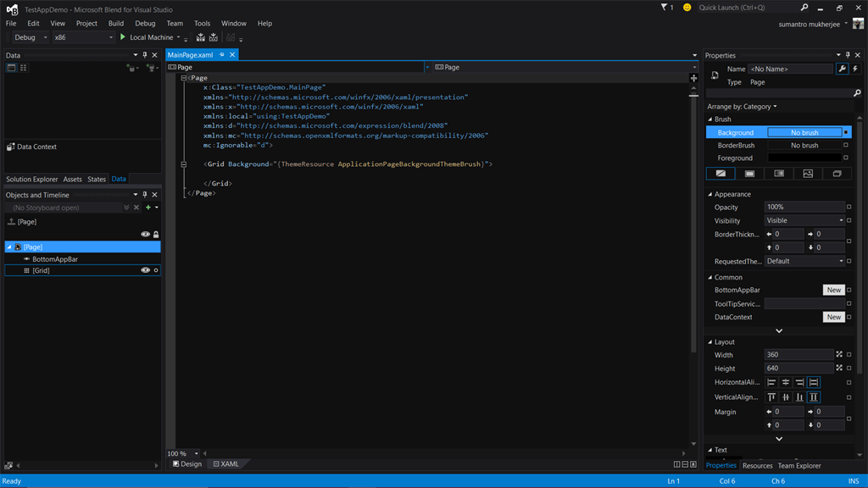Set Width to Auto icon
This screenshot has width=868, height=488.
[x=839, y=355]
